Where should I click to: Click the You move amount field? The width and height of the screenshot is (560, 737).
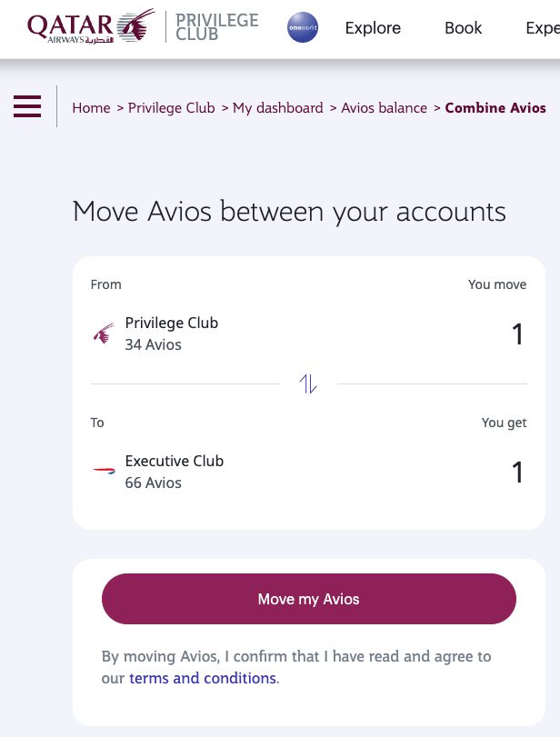(517, 334)
